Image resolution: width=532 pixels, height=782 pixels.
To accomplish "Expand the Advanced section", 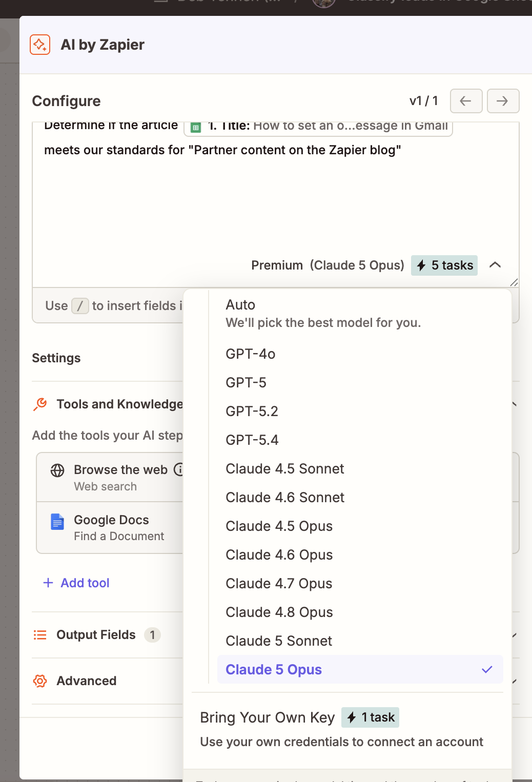I will [87, 681].
